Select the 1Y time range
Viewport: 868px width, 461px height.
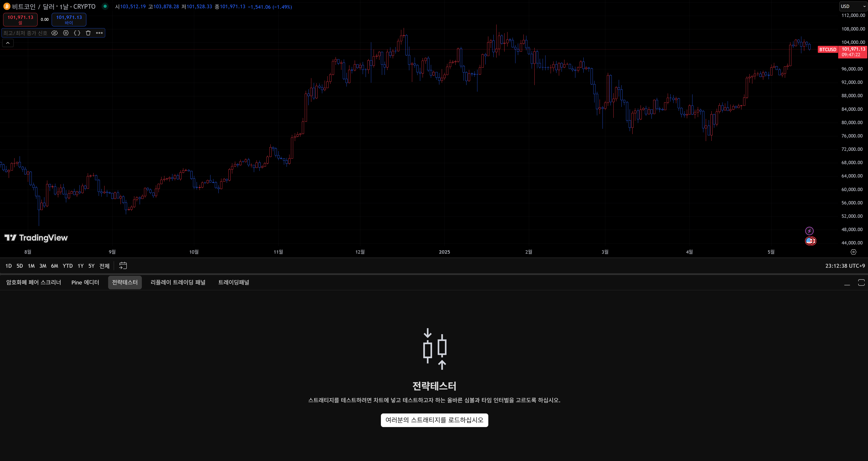pyautogui.click(x=80, y=266)
